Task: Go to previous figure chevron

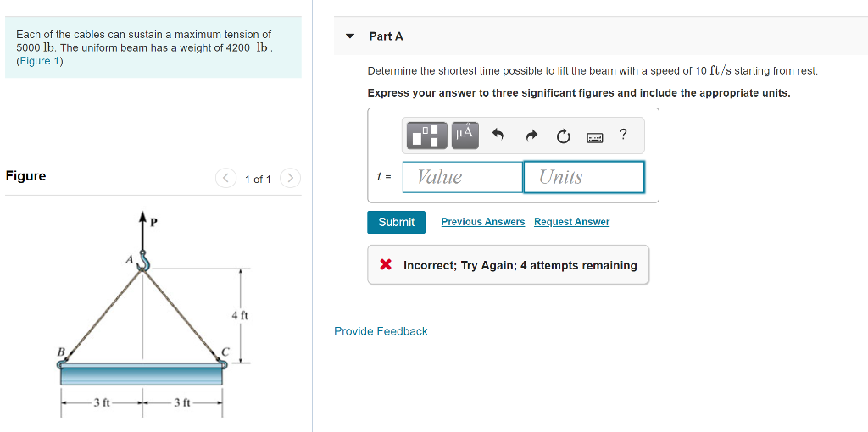Action: coord(225,179)
